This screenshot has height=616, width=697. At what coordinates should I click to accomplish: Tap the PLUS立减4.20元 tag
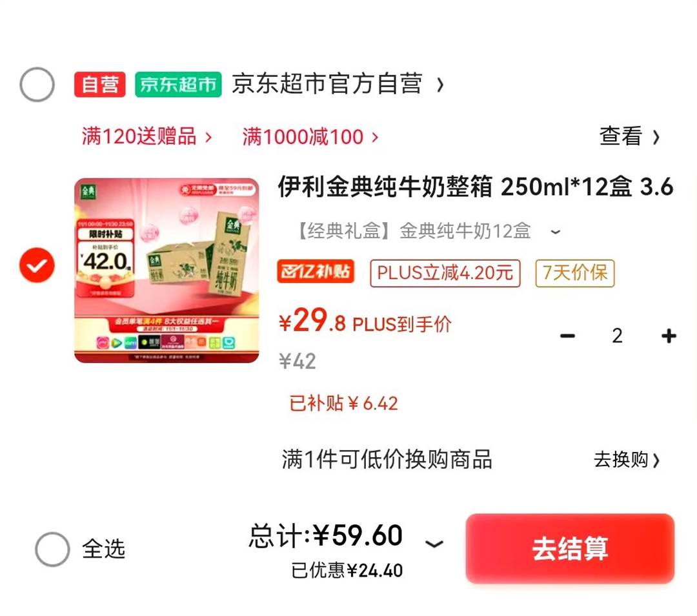445,272
